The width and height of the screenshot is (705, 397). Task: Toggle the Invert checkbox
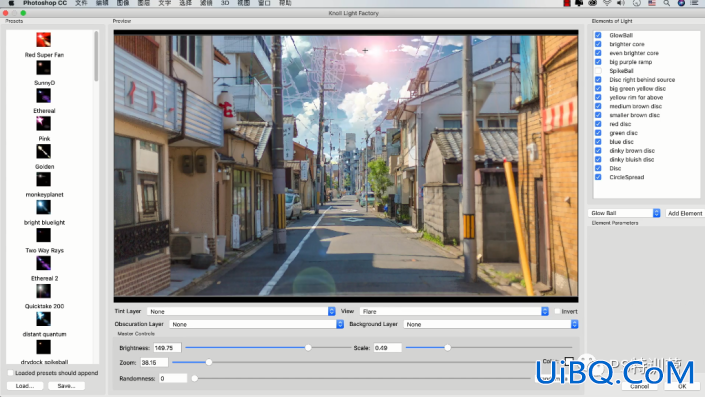click(x=558, y=311)
